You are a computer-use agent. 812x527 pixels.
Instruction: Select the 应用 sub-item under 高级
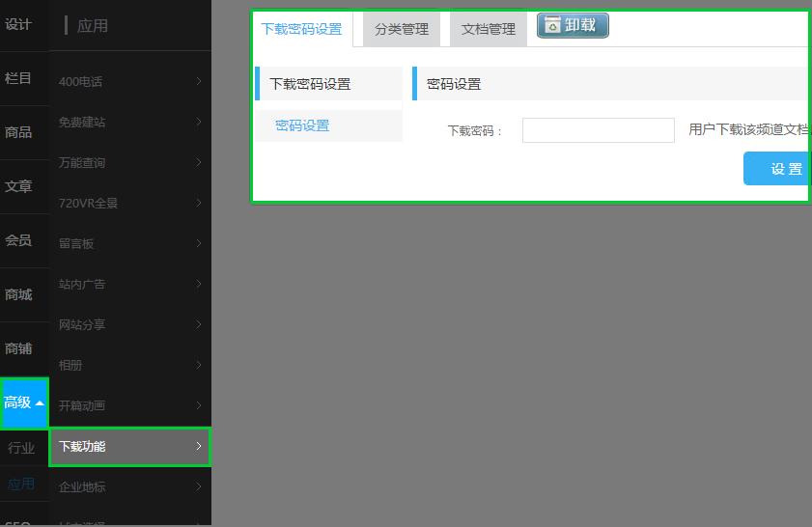coord(21,484)
